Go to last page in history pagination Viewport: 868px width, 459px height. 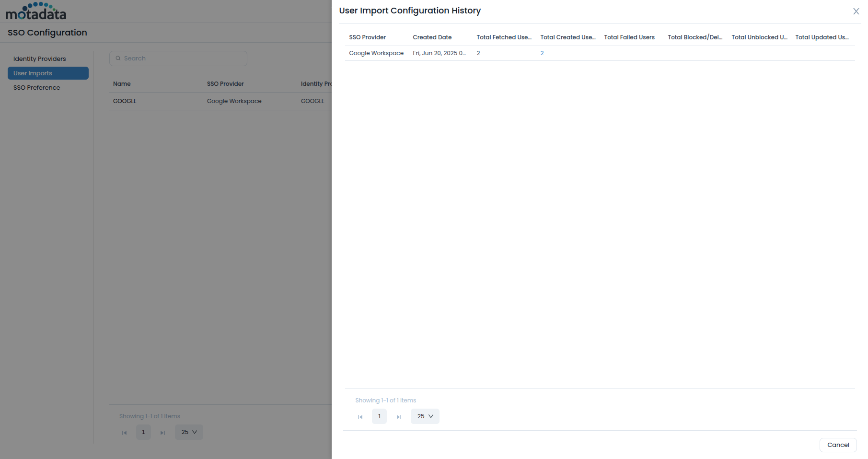(399, 417)
